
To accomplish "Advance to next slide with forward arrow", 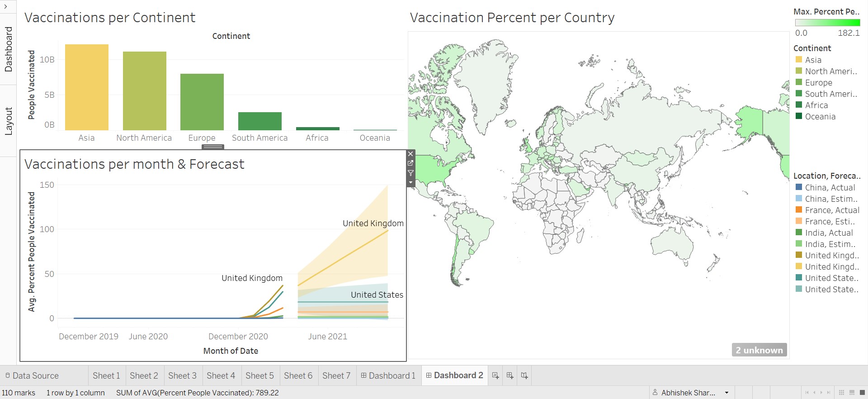I will (821, 393).
